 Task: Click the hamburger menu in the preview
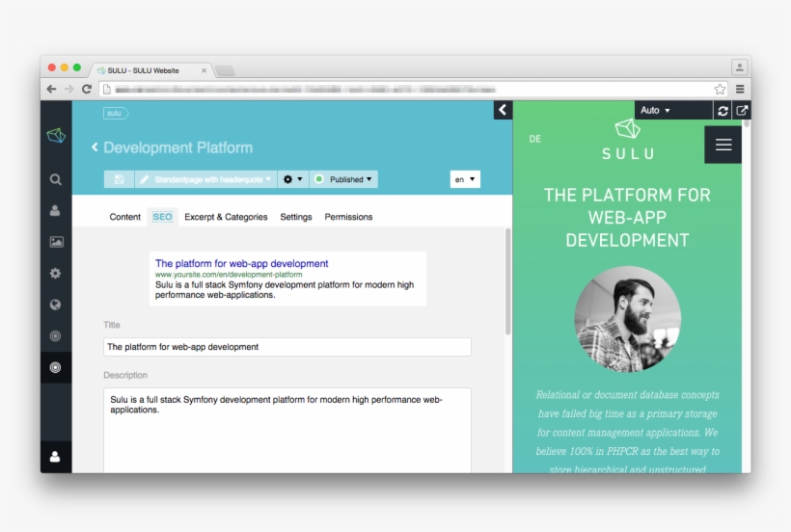coord(723,145)
